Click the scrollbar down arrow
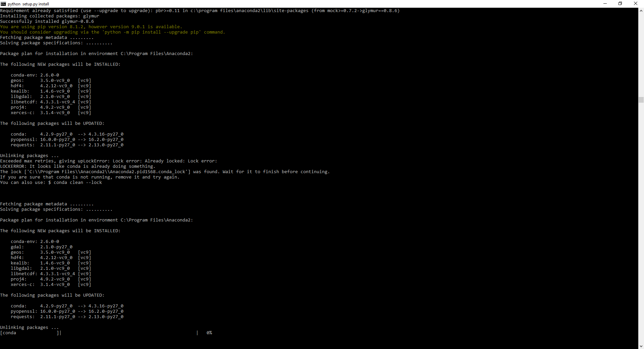 click(641, 346)
